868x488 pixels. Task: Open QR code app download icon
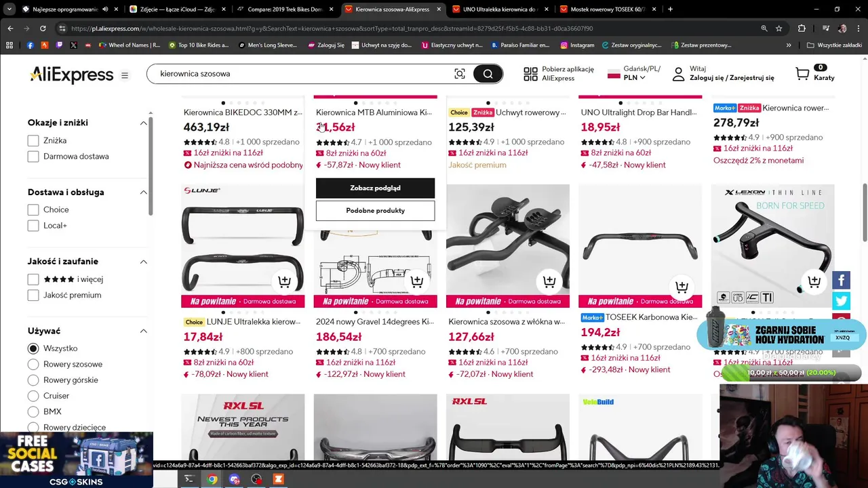[530, 74]
